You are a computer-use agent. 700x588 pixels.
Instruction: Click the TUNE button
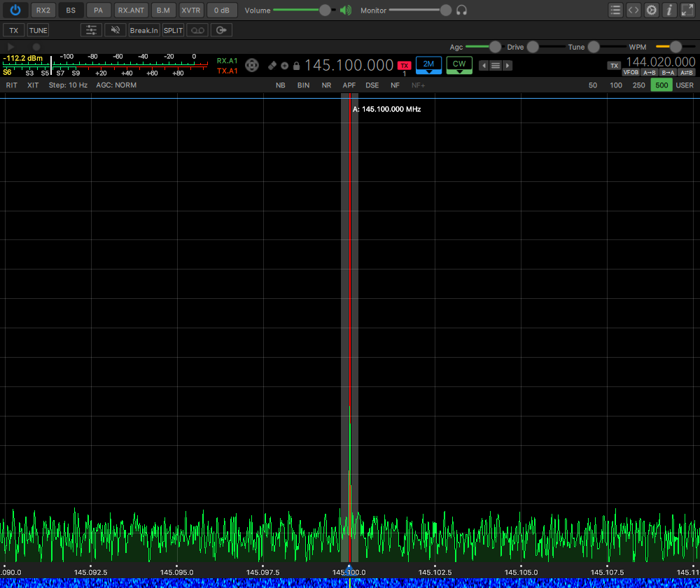pos(38,30)
